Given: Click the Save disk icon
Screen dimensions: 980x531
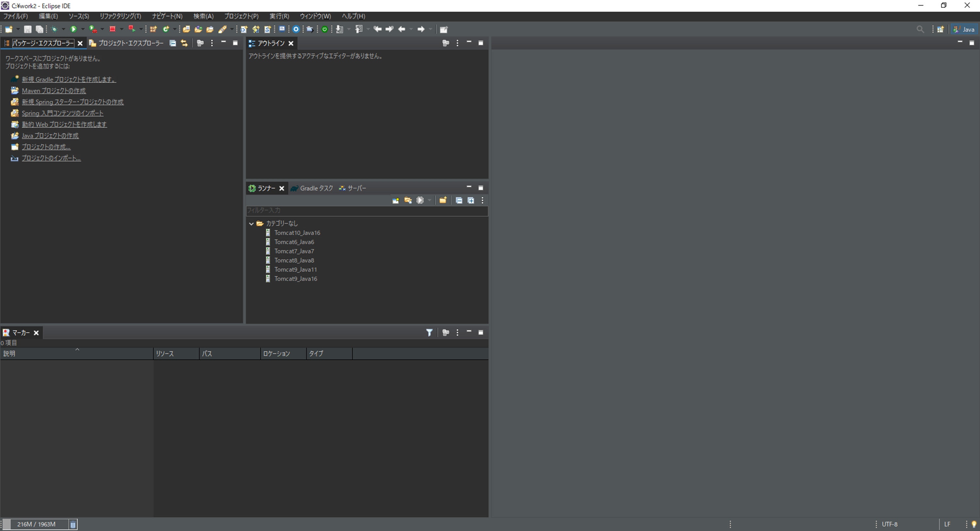Looking at the screenshot, I should [x=28, y=29].
